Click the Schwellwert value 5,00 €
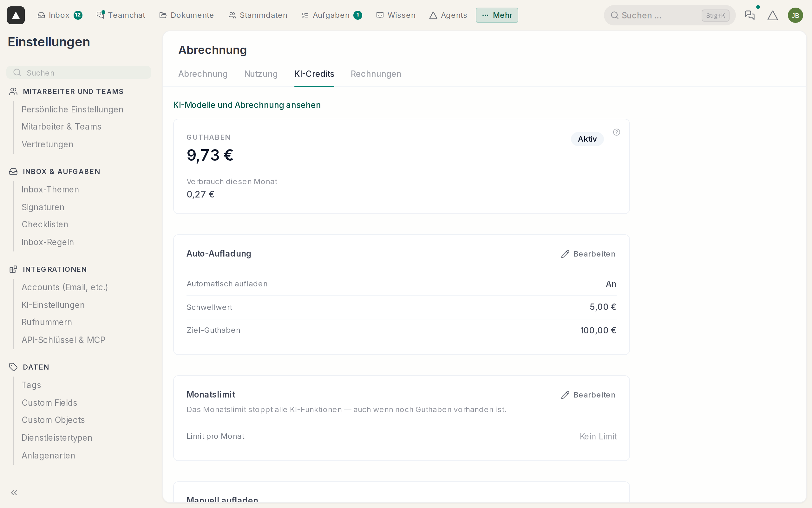This screenshot has height=508, width=812. click(603, 307)
